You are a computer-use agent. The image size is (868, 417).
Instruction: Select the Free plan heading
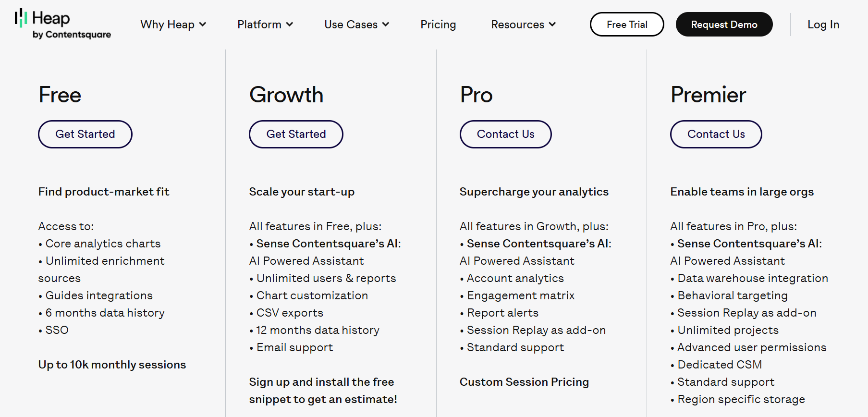(60, 95)
